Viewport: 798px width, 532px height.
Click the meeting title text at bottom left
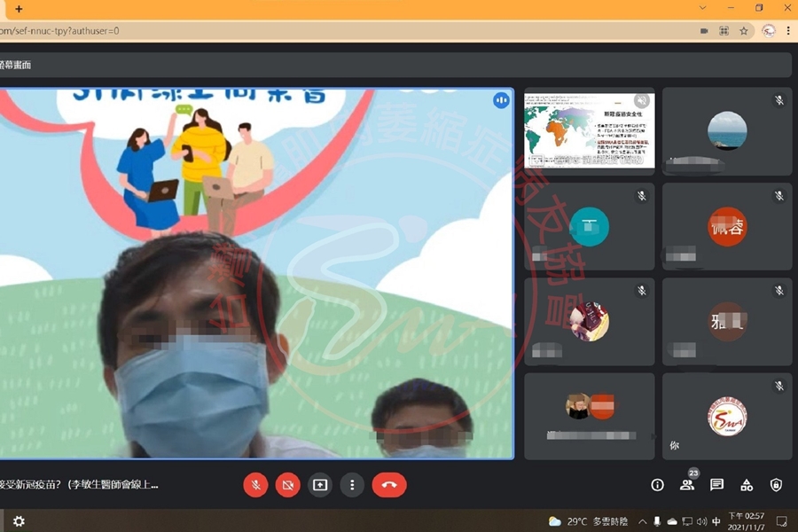coord(80,485)
